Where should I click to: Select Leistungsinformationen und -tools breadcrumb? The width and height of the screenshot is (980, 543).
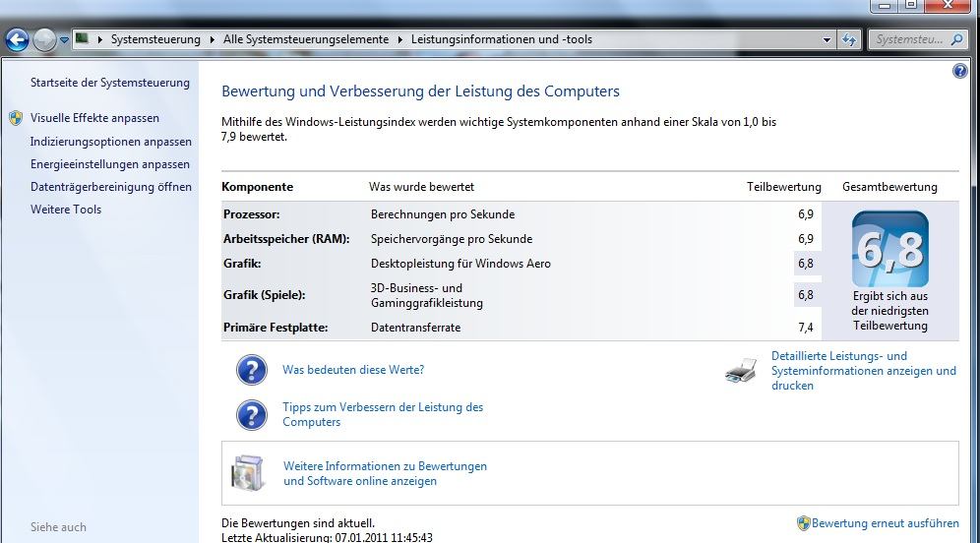click(x=501, y=39)
